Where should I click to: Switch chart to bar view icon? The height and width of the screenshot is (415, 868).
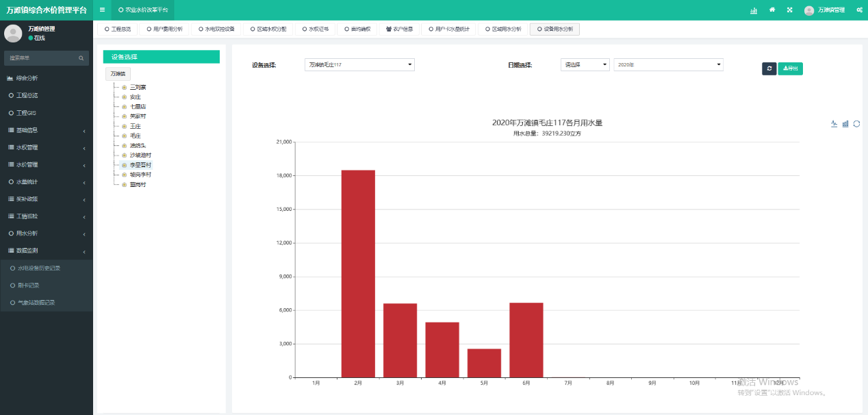[x=845, y=124]
